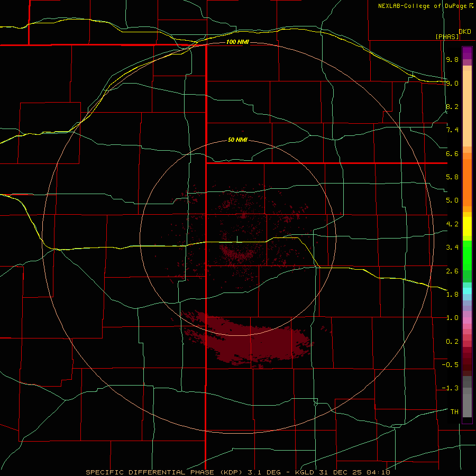This screenshot has width=476, height=476.
Task: Click the 6.6 value on the scale
Action: [x=452, y=153]
